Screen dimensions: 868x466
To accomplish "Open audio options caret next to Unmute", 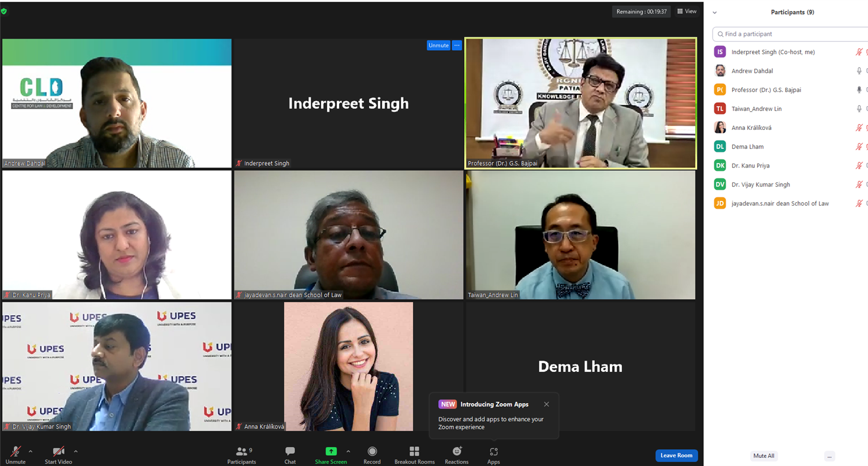I will click(x=31, y=452).
